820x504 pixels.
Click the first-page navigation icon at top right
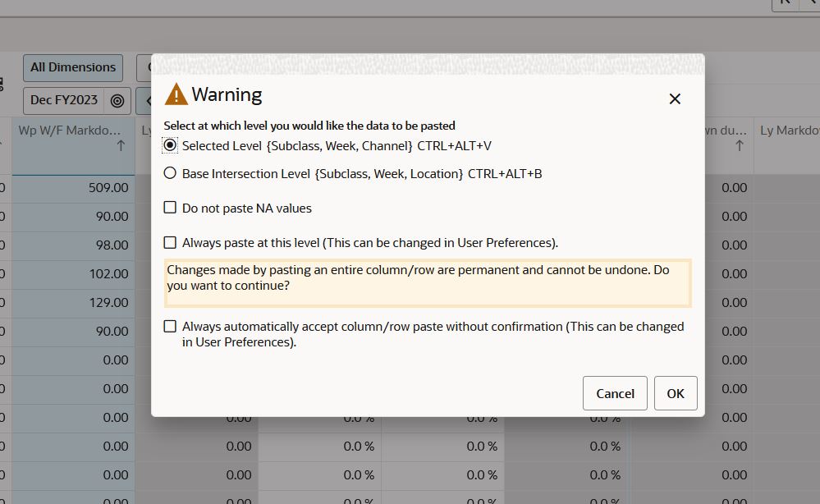[x=786, y=5]
